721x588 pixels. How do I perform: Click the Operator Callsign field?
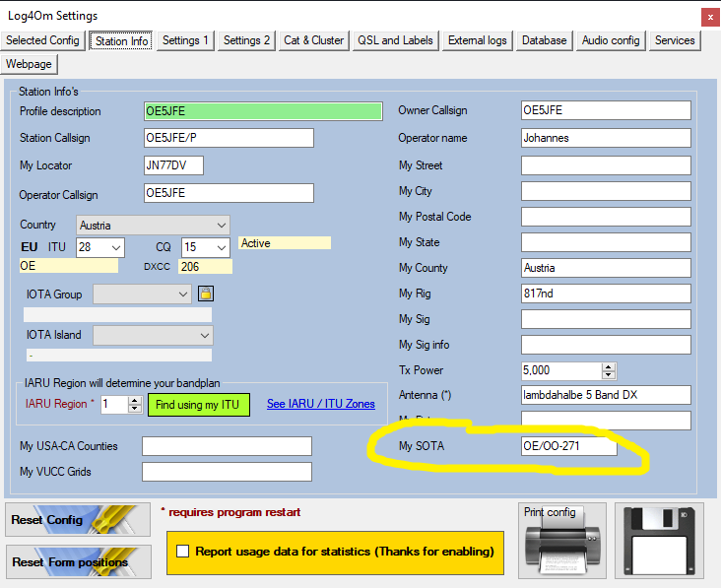[229, 193]
